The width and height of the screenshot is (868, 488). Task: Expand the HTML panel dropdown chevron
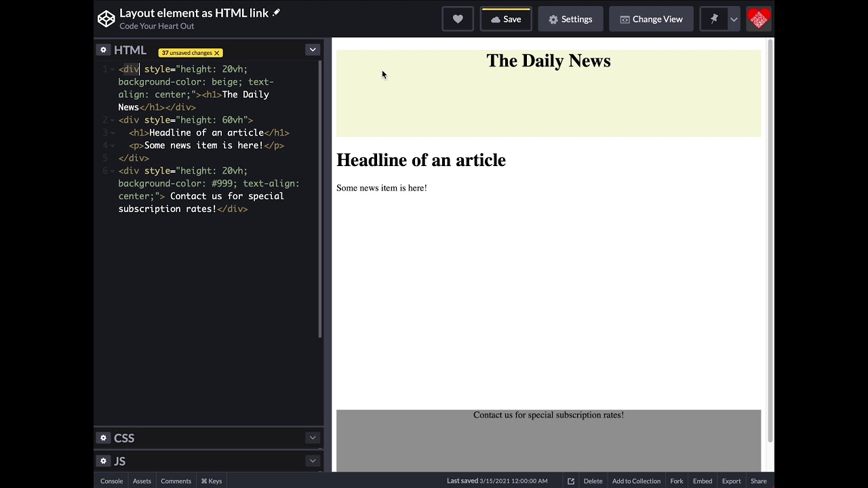313,49
